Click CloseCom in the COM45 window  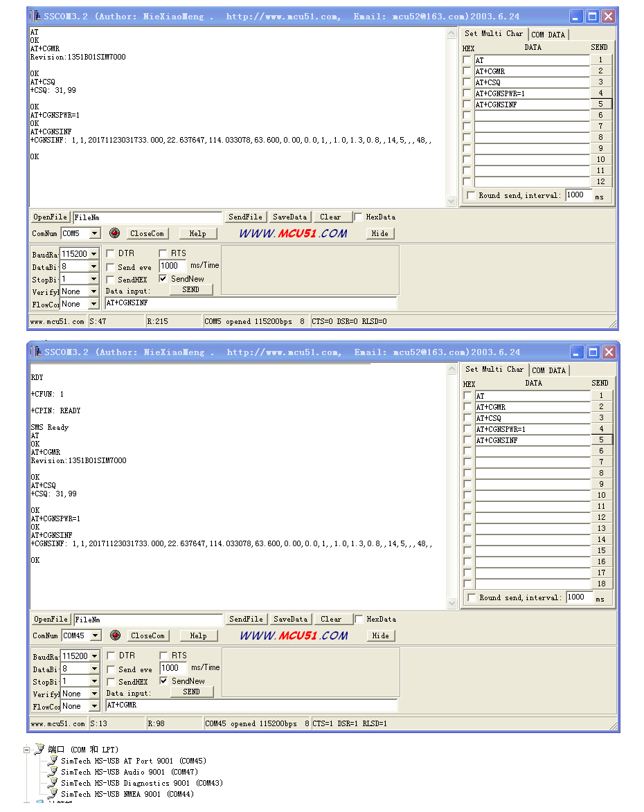tap(147, 635)
